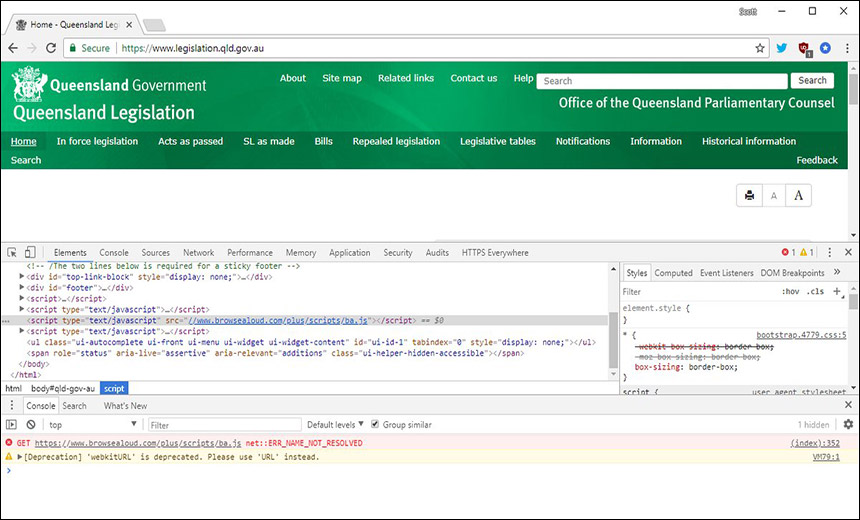Open the uBlock shield extension icon
Image resolution: width=860 pixels, height=520 pixels.
[x=804, y=48]
